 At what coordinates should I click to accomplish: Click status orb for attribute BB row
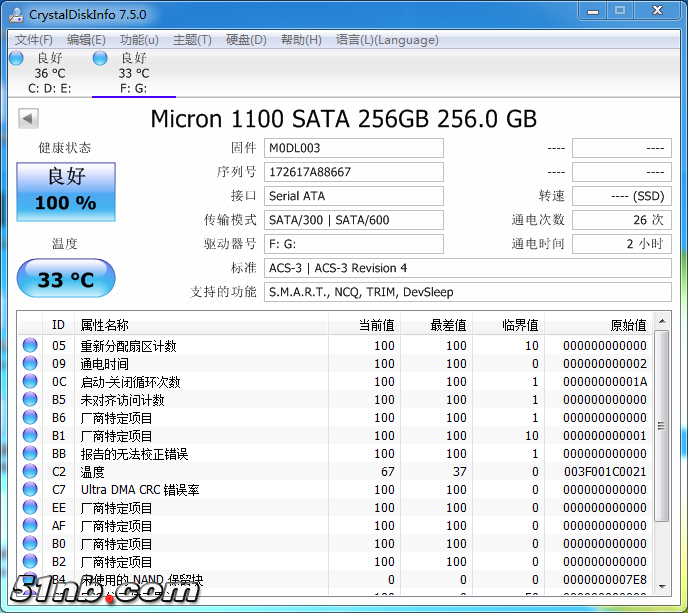tap(30, 454)
